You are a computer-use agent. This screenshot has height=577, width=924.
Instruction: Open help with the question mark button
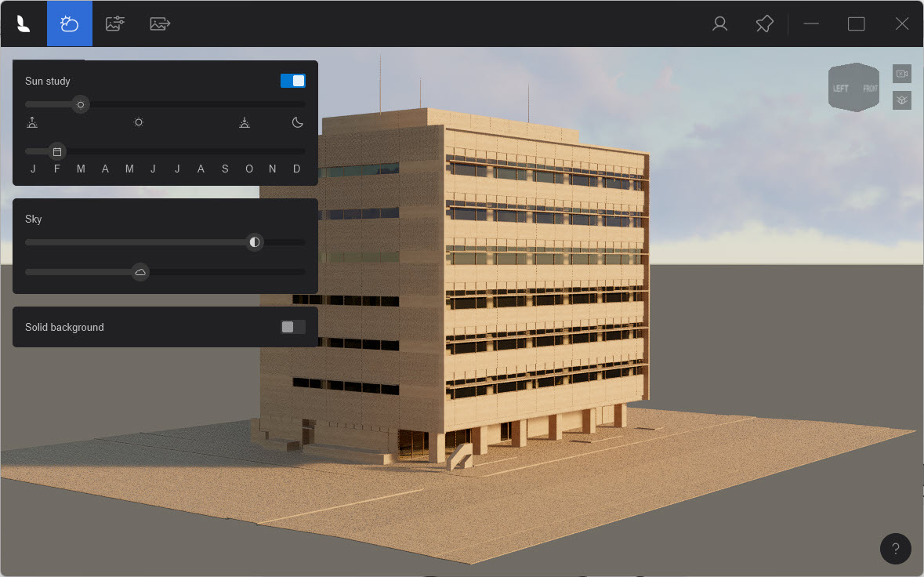click(x=895, y=549)
